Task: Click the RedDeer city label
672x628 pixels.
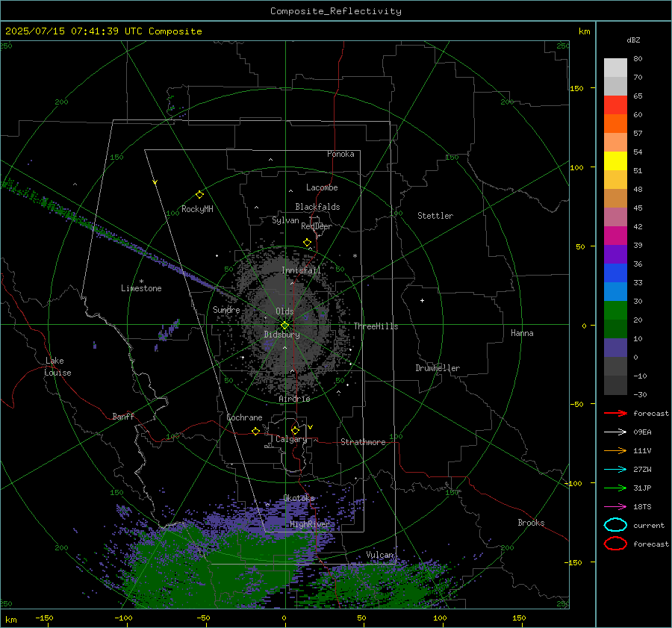Action: (x=317, y=226)
